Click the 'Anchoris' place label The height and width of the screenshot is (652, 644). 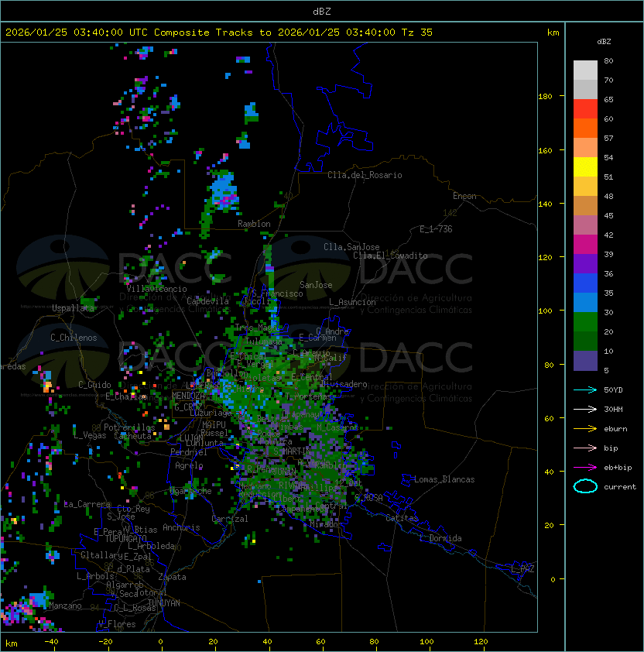point(181,527)
